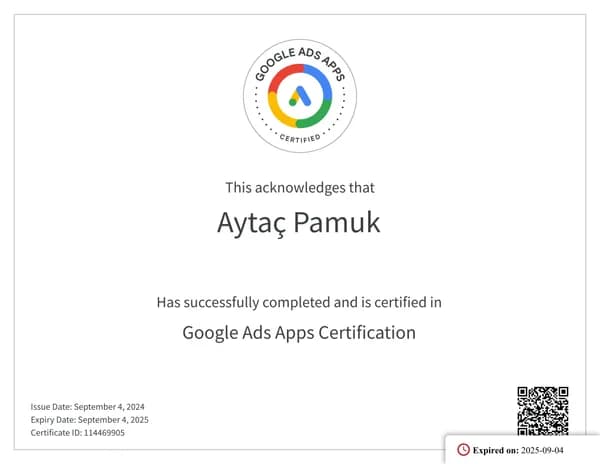Click 'Expired on: 2025-09-04' label
This screenshot has width=600, height=464.
(x=518, y=450)
